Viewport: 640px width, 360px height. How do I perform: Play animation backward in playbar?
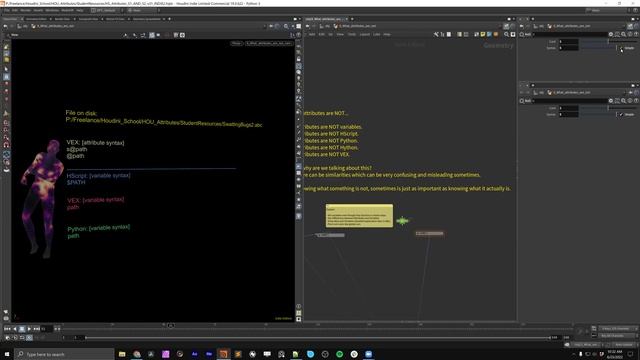point(15,329)
